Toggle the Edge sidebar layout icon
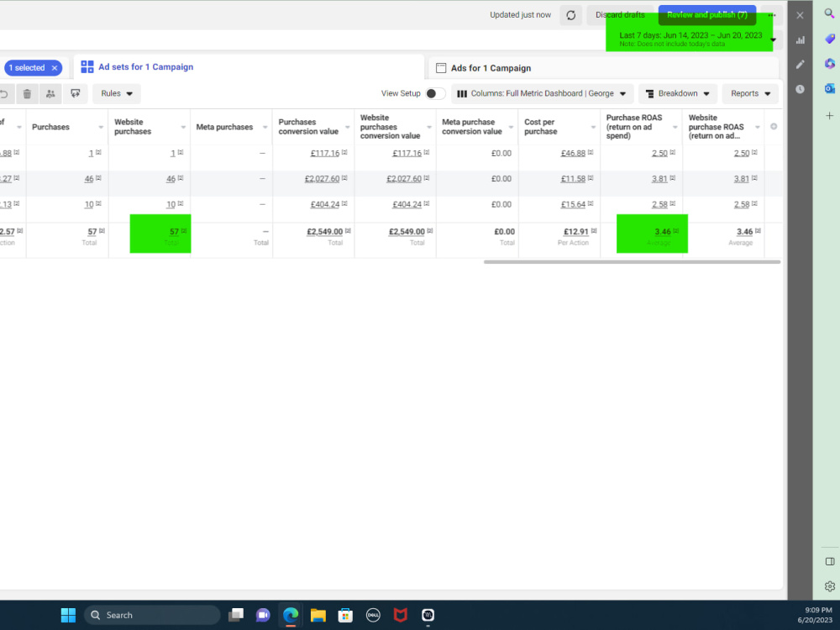The height and width of the screenshot is (630, 840). [830, 561]
